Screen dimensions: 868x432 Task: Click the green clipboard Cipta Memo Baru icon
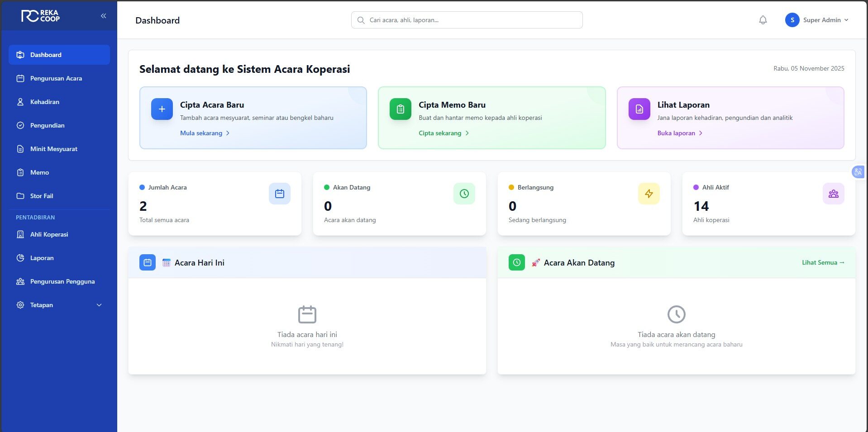point(400,109)
